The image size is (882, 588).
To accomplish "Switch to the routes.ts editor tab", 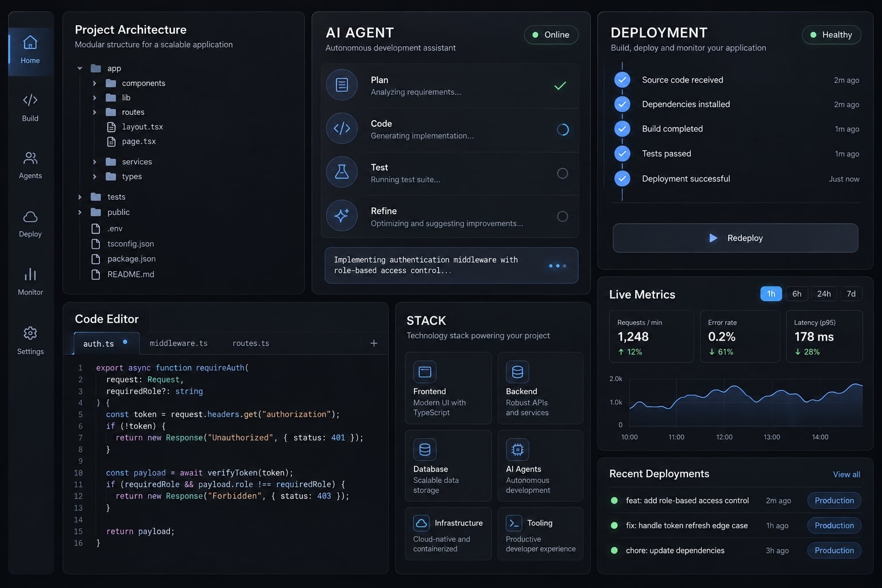I will [251, 343].
